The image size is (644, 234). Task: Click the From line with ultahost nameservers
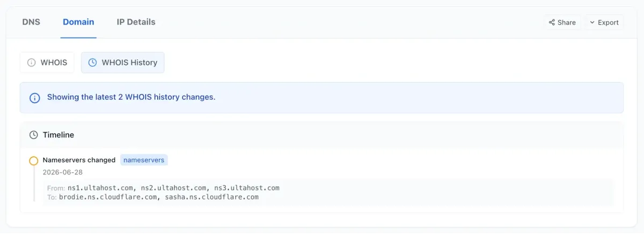[164, 188]
